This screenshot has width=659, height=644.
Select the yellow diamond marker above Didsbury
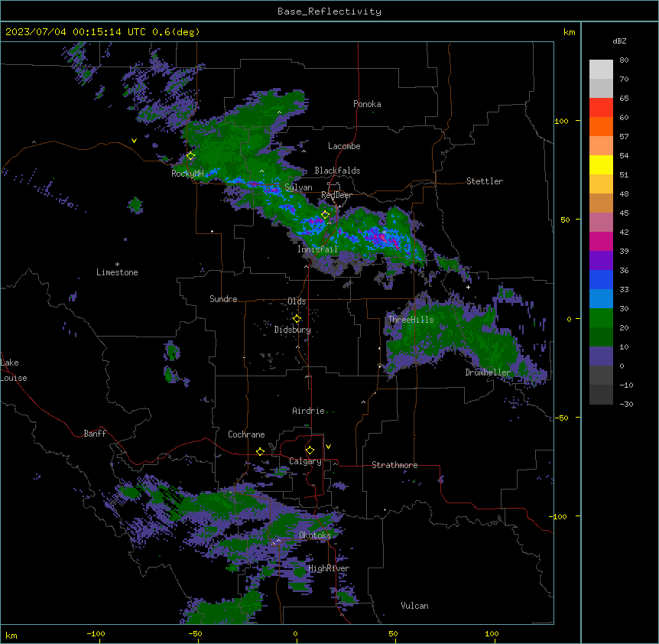click(x=297, y=319)
